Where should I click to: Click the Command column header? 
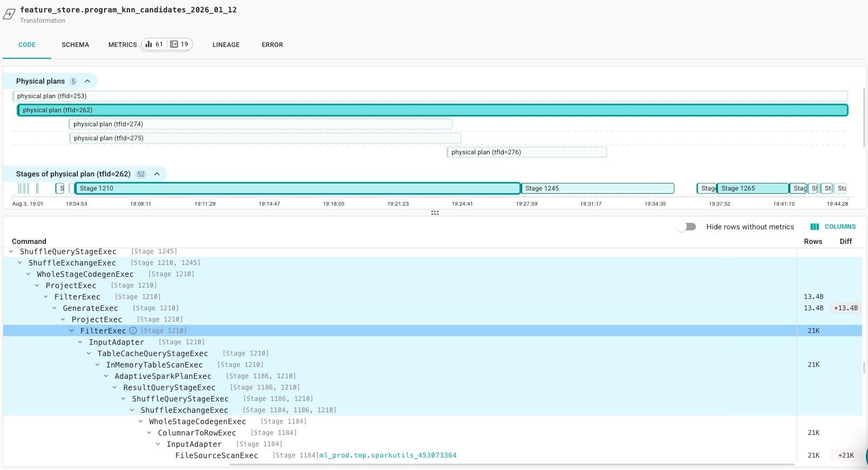click(x=29, y=241)
